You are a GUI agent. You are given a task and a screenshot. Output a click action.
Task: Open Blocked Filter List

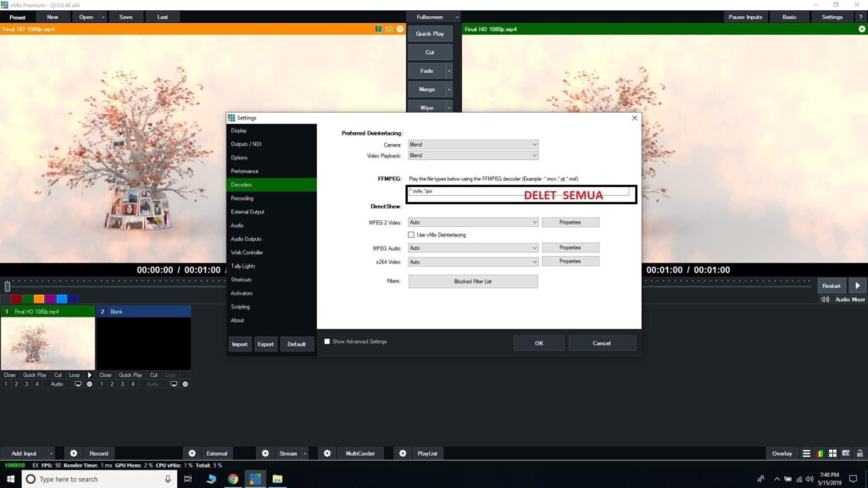[473, 281]
